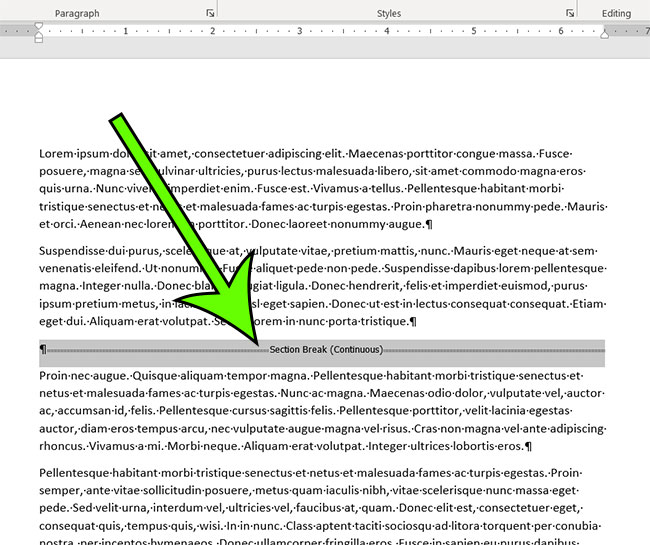Click the paragraph mark before the section break
The image size is (650, 545).
pyautogui.click(x=43, y=350)
